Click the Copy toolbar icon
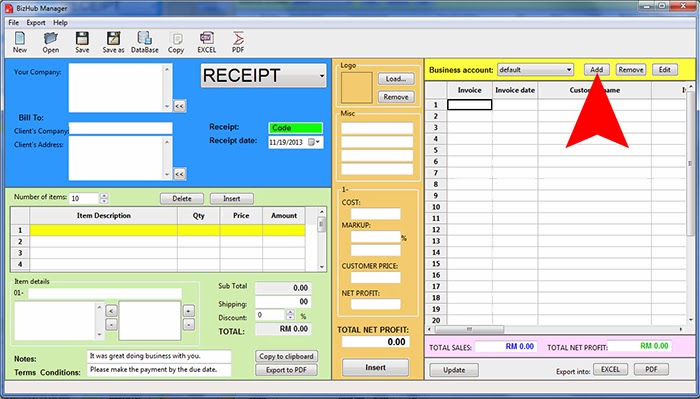Screen dimensions: 700x399 (176, 42)
